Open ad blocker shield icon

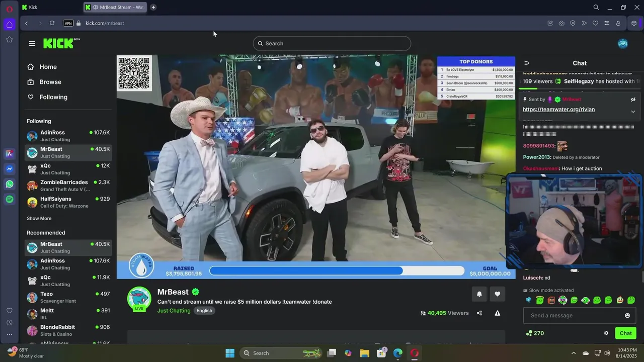[573, 23]
